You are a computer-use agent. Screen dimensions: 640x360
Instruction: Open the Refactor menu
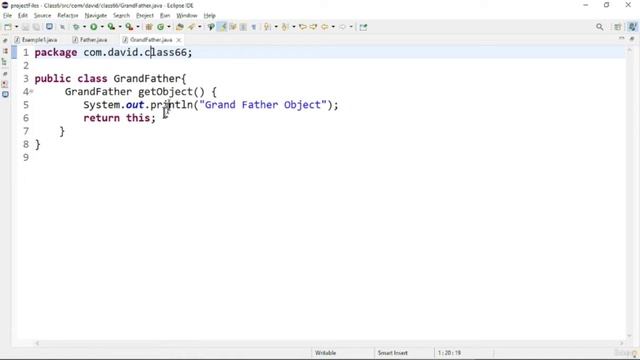pyautogui.click(x=67, y=16)
